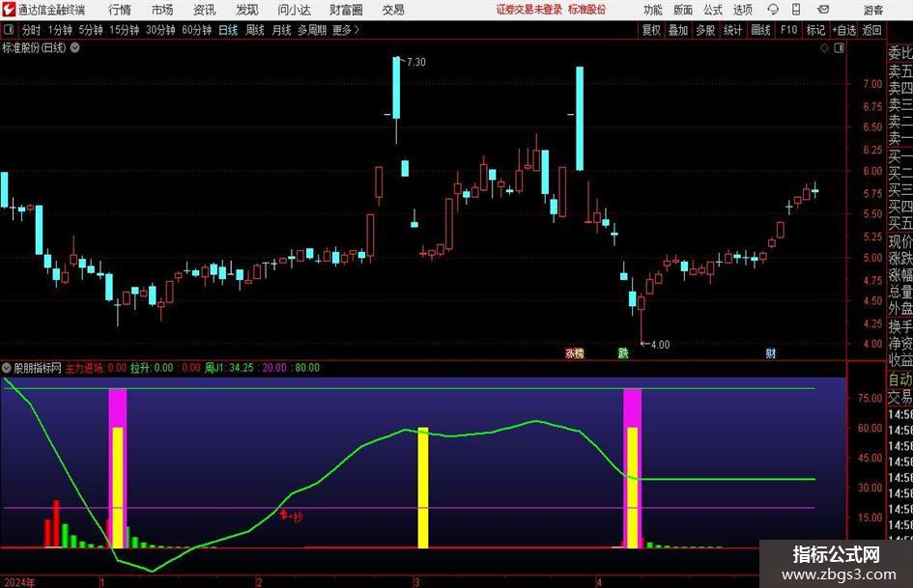
Task: Click the 通达信 red logo icon
Action: click(x=9, y=10)
